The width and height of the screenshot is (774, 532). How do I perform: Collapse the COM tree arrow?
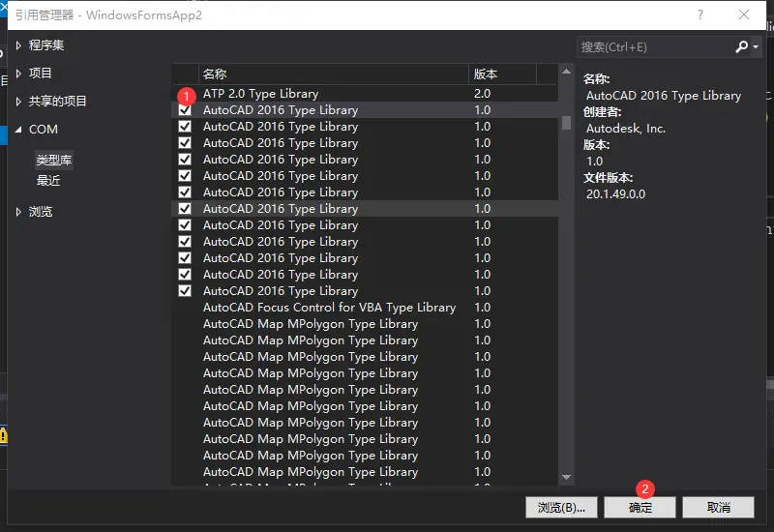point(18,130)
